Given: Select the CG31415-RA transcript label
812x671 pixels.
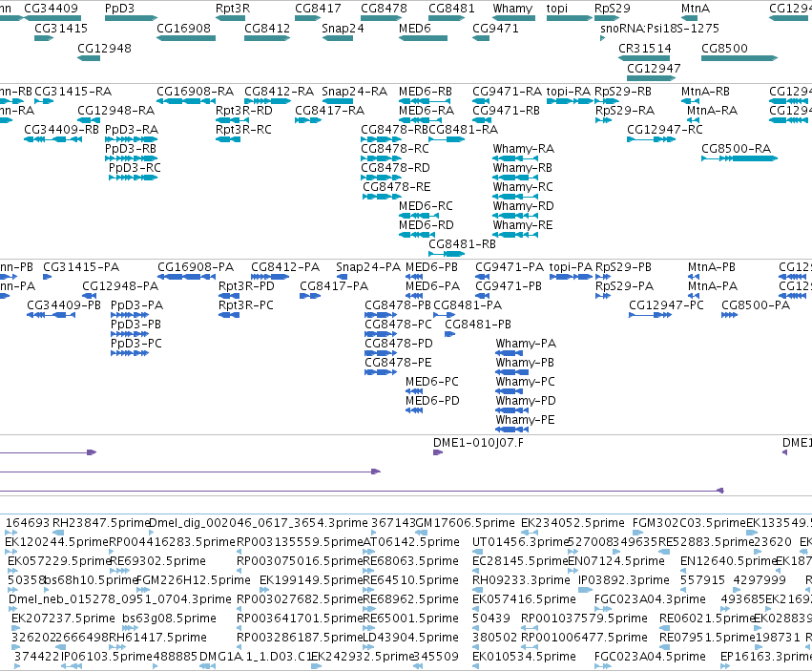Looking at the screenshot, I should 73,92.
